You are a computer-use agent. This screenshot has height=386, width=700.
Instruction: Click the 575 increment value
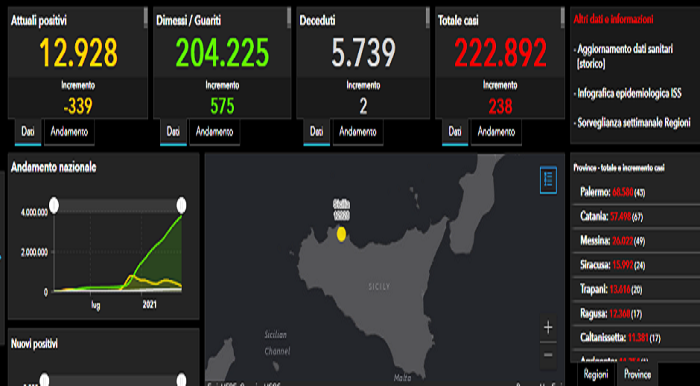tap(222, 107)
